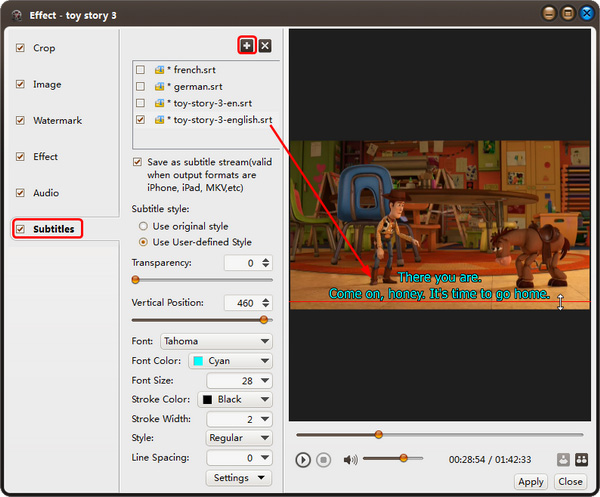This screenshot has width=600, height=497.
Task: Remove selected subtitle with X icon
Action: tap(265, 46)
